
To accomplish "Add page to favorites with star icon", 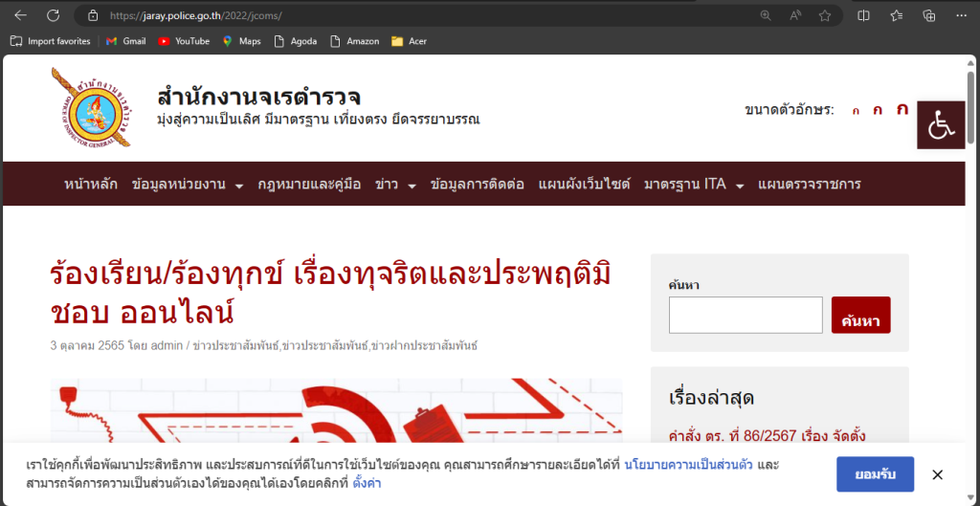I will pyautogui.click(x=824, y=15).
